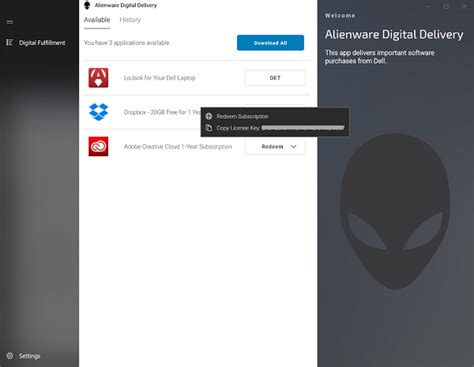Select the LoJack for Your Dell Laptop row
Viewport: 474px width, 367px height.
point(197,78)
